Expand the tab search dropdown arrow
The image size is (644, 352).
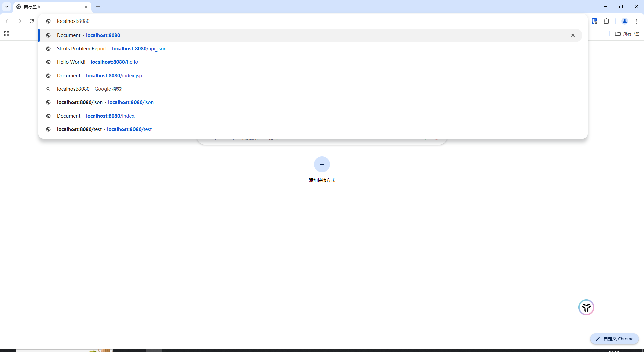point(7,7)
